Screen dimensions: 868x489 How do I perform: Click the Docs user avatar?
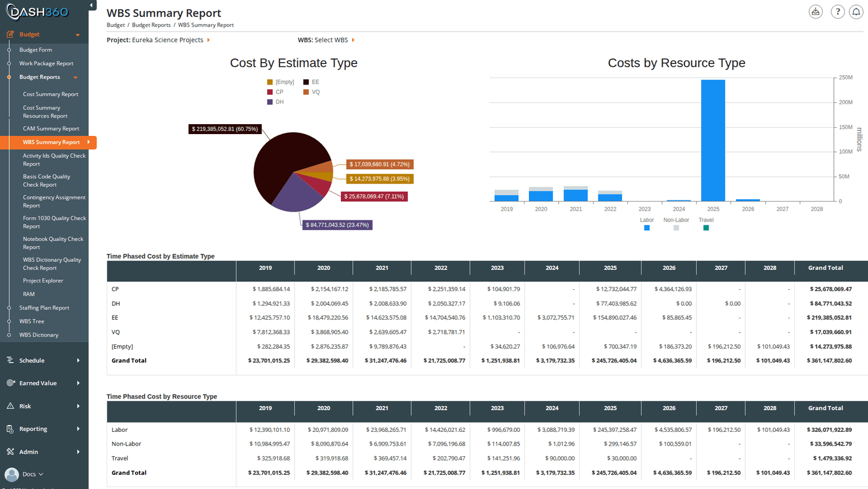click(11, 475)
